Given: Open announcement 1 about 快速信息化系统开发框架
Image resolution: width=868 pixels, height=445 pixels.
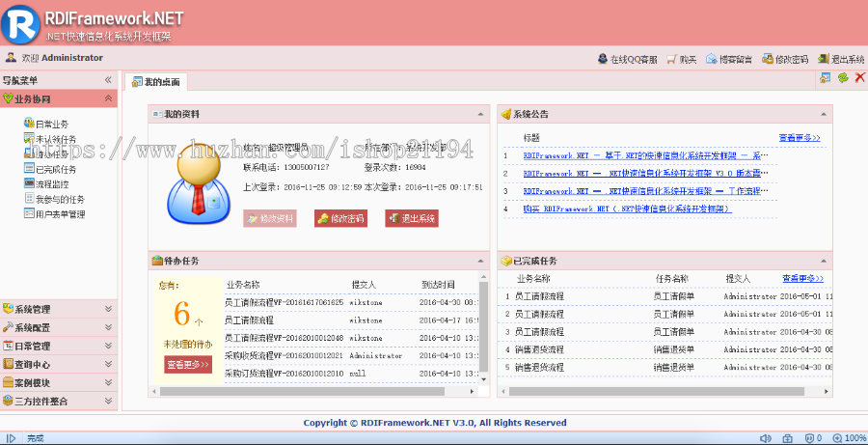Looking at the screenshot, I should click(646, 155).
